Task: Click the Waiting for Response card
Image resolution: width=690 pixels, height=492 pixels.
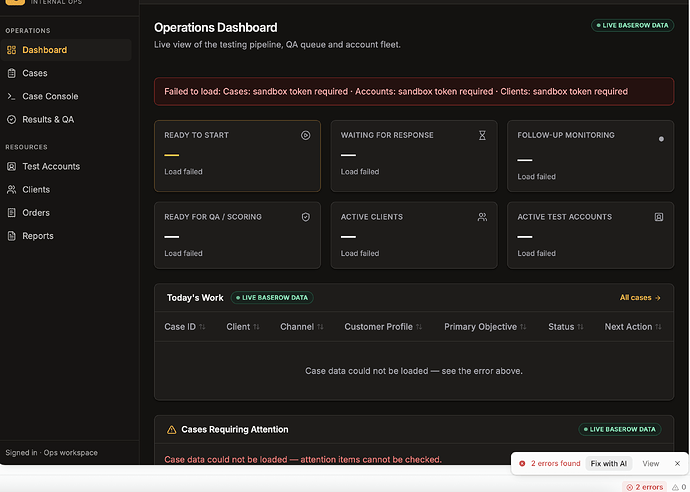Action: 414,156
